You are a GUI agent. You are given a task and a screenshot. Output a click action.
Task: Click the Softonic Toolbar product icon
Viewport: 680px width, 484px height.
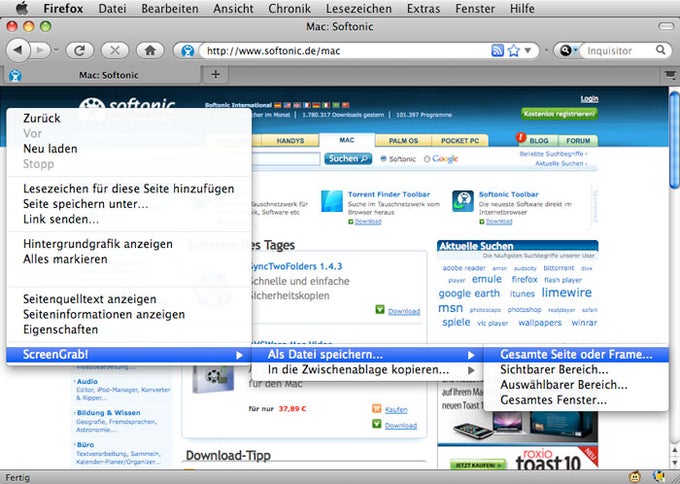click(x=463, y=201)
